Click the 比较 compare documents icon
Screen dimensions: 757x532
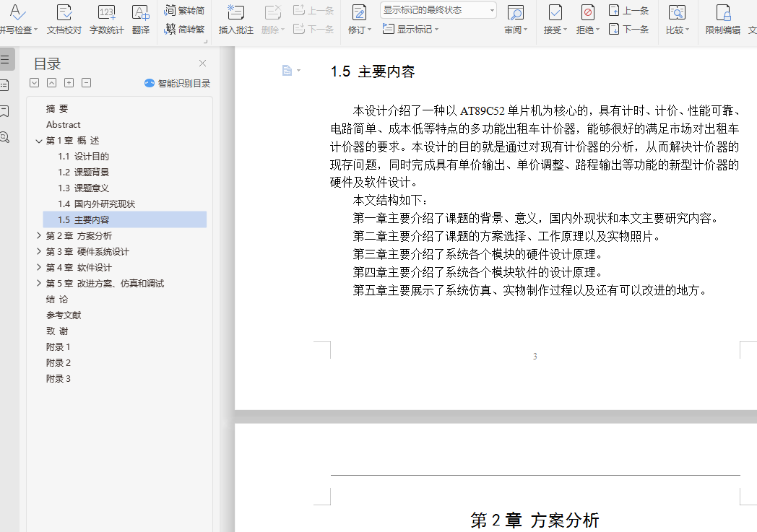coord(677,12)
